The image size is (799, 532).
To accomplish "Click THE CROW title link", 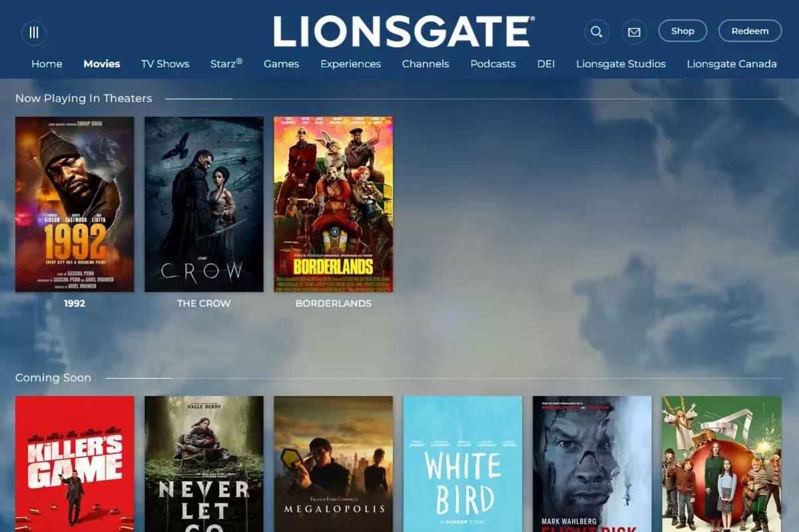I will [x=204, y=304].
